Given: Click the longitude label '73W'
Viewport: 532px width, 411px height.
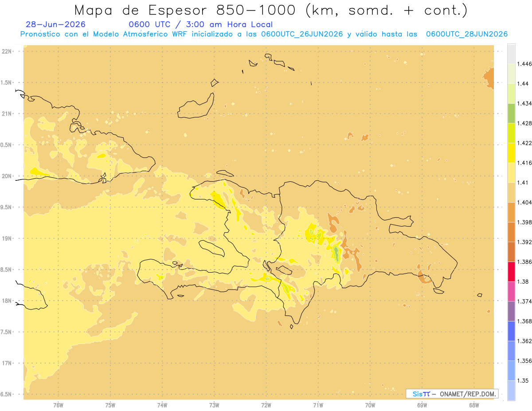Looking at the screenshot, I should [214, 406].
